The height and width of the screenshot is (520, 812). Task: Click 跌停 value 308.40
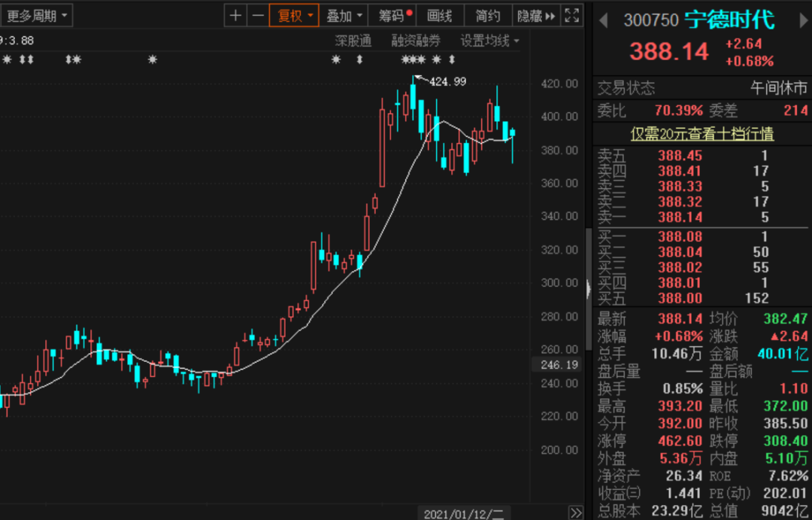click(x=785, y=441)
